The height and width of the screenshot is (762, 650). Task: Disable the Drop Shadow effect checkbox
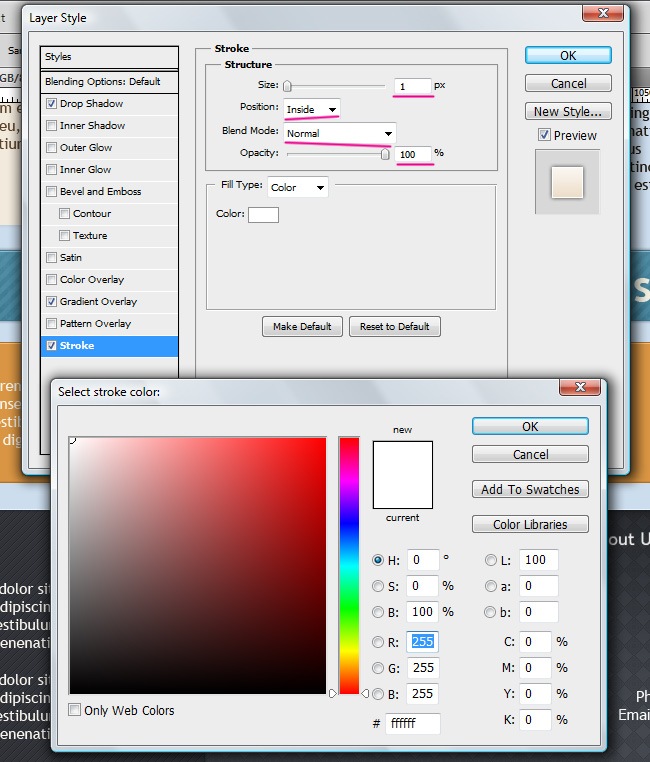point(51,104)
